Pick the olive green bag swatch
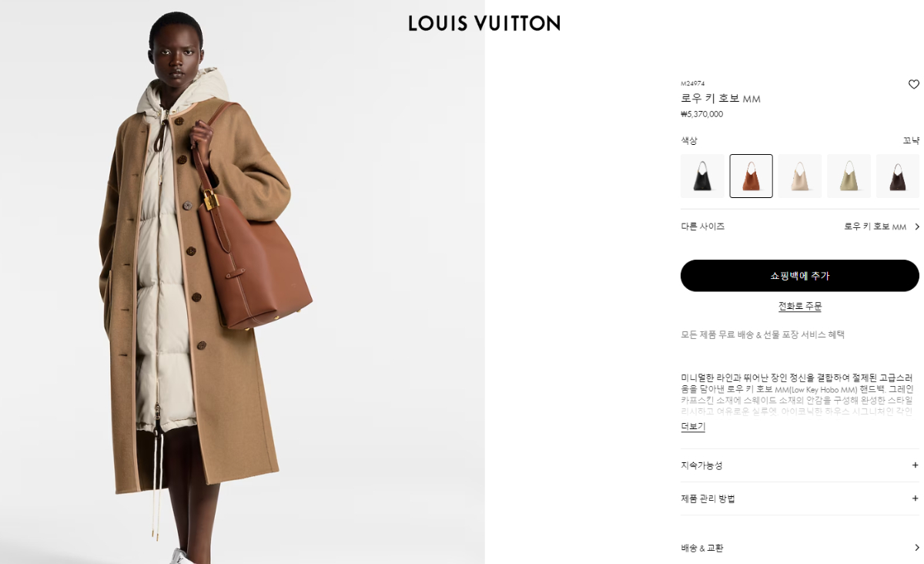The image size is (924, 564). tap(849, 176)
